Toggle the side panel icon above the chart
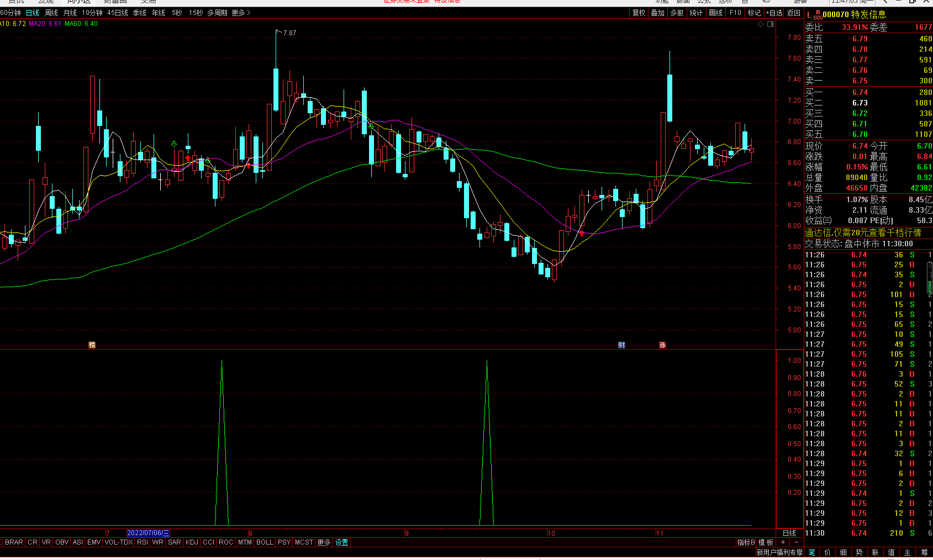Screen dimensions: 933x560 pos(771,24)
